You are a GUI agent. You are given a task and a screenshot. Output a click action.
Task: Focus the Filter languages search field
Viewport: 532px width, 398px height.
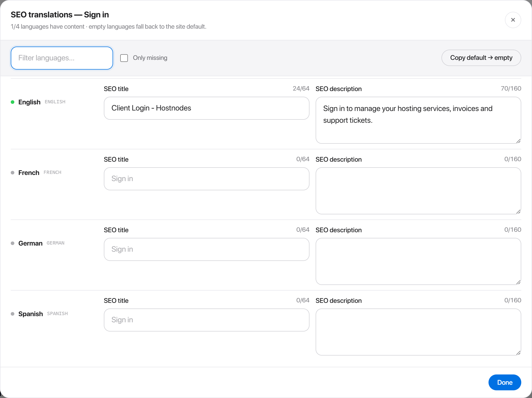(x=62, y=58)
